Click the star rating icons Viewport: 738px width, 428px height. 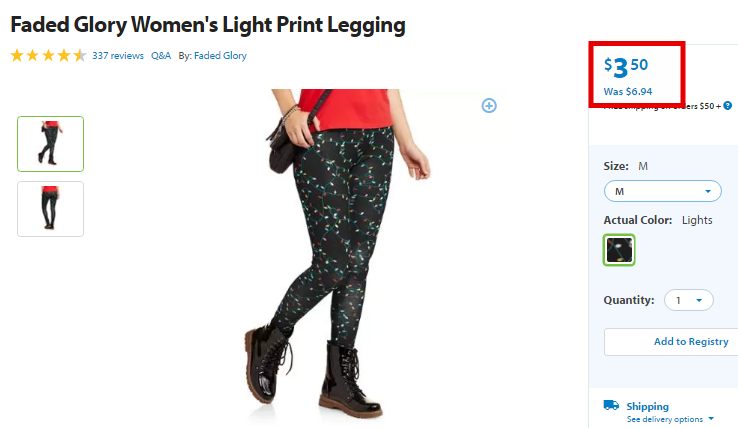tap(48, 56)
